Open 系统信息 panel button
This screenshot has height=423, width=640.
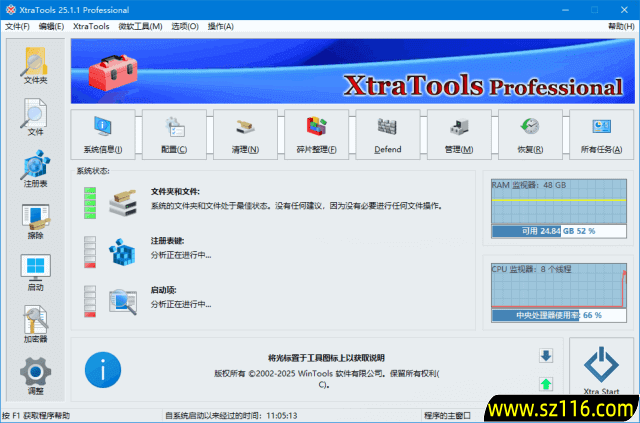[x=103, y=134]
